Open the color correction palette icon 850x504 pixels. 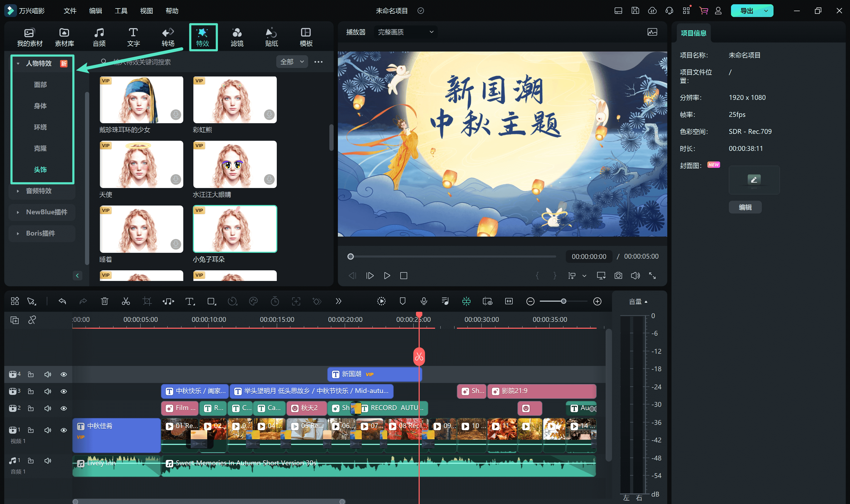(x=253, y=301)
